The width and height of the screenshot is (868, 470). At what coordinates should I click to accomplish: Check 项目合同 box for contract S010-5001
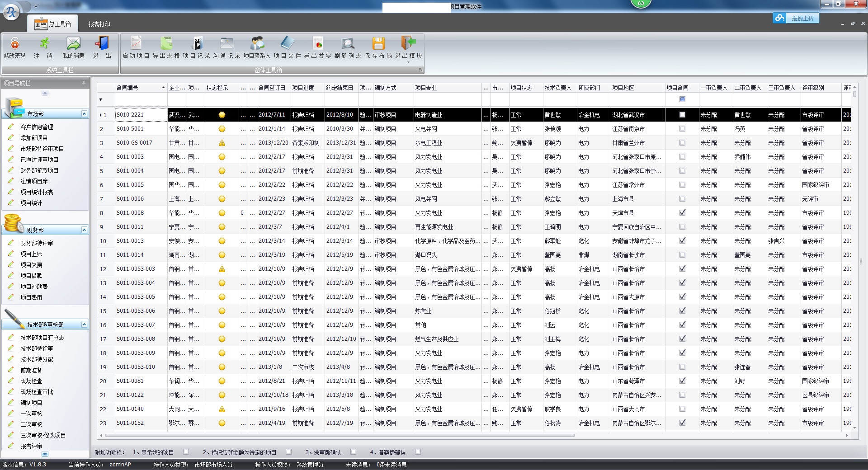point(682,129)
